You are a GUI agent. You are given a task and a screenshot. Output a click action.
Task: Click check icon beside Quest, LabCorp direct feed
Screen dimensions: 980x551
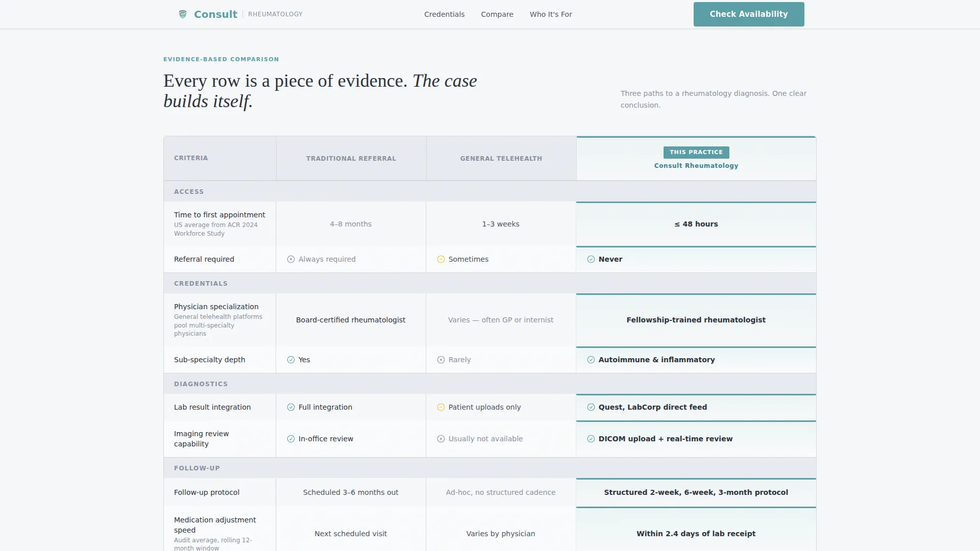click(x=591, y=407)
